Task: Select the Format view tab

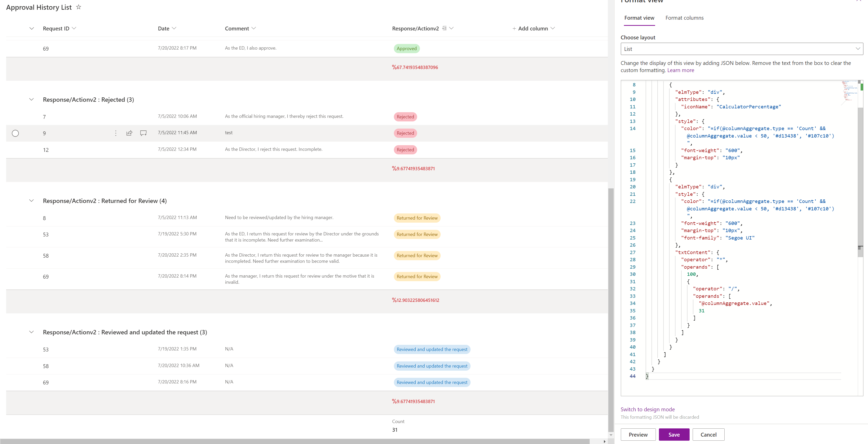Action: pyautogui.click(x=639, y=18)
